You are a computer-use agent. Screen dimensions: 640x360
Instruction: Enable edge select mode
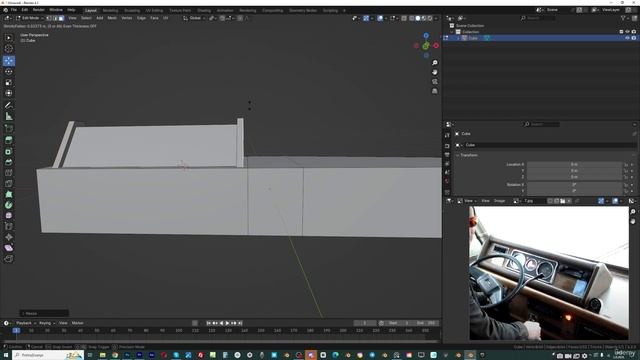tap(55, 18)
